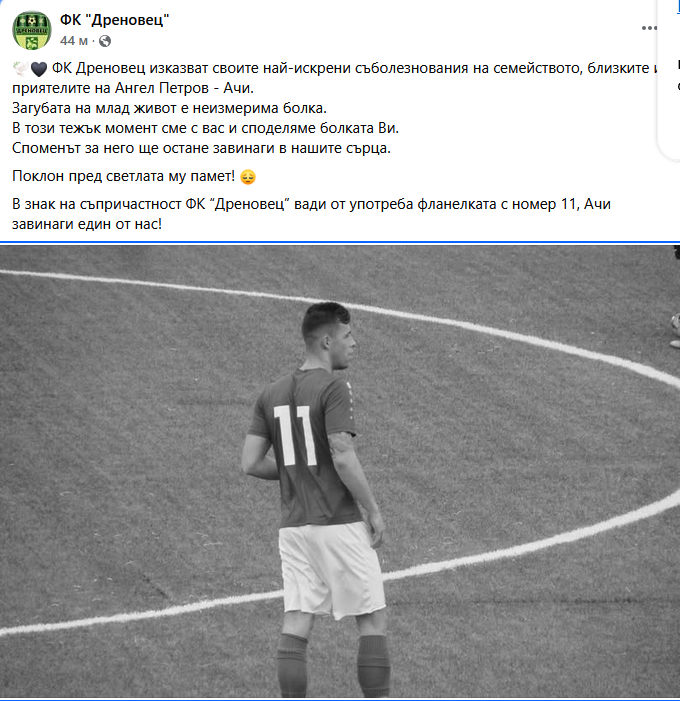680x701 pixels.
Task: Click the dove emoji starting the post
Action: (x=21, y=70)
